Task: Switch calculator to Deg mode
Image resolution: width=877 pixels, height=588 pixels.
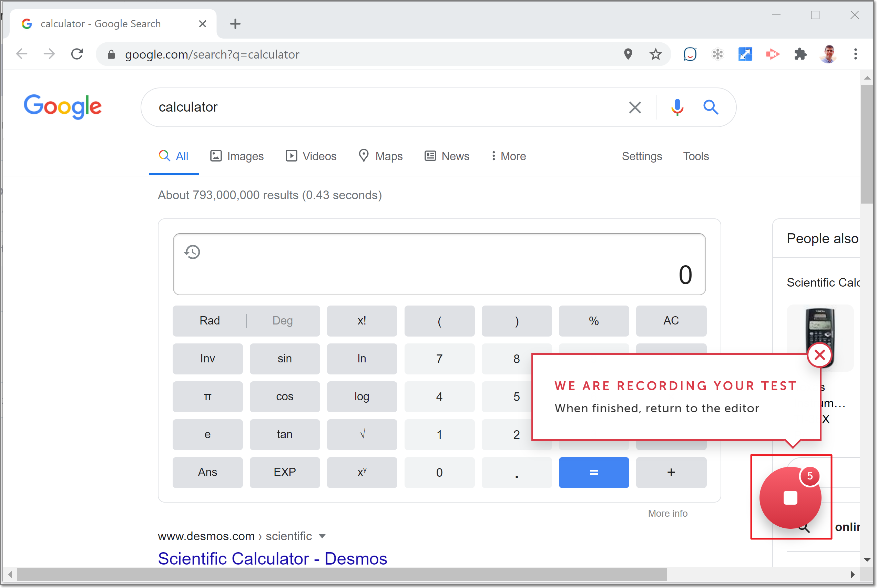Action: tap(283, 321)
